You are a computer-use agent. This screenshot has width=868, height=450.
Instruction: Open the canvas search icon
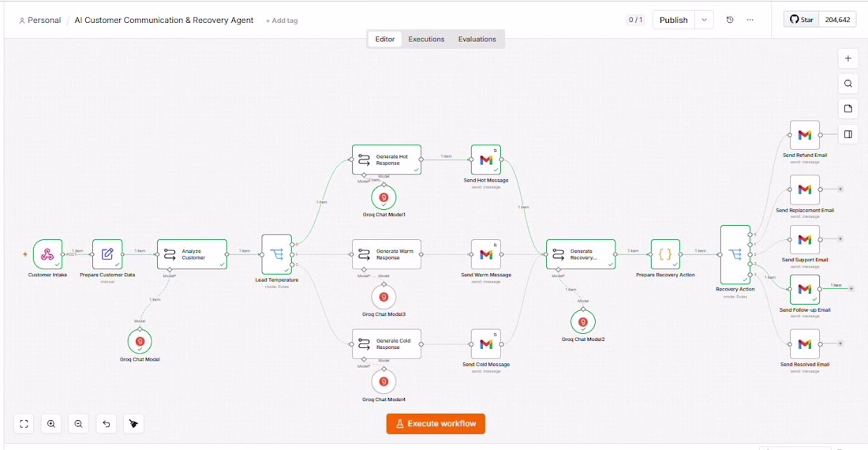point(848,84)
